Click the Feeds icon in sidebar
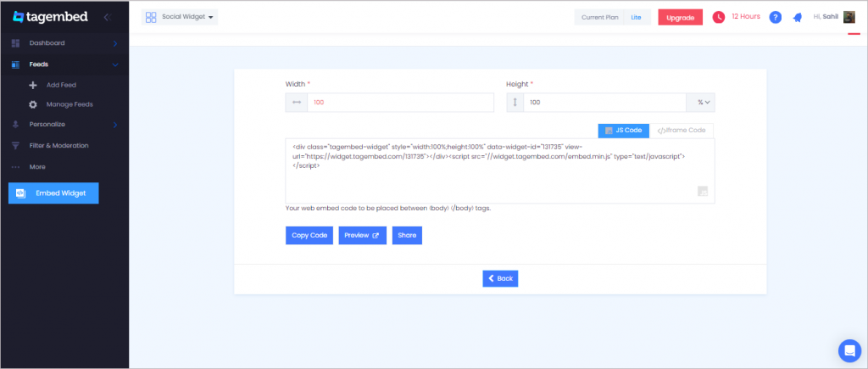This screenshot has height=369, width=868. click(15, 64)
